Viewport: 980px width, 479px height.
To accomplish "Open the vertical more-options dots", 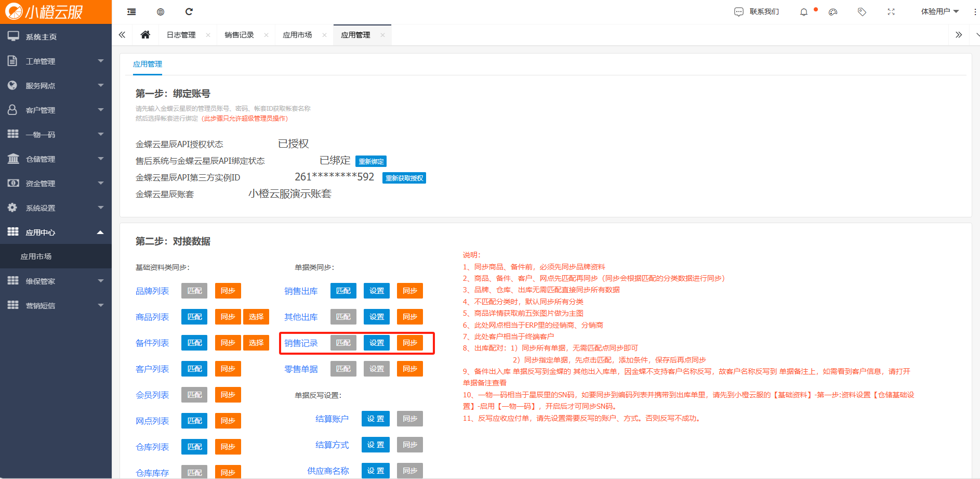I will click(975, 11).
